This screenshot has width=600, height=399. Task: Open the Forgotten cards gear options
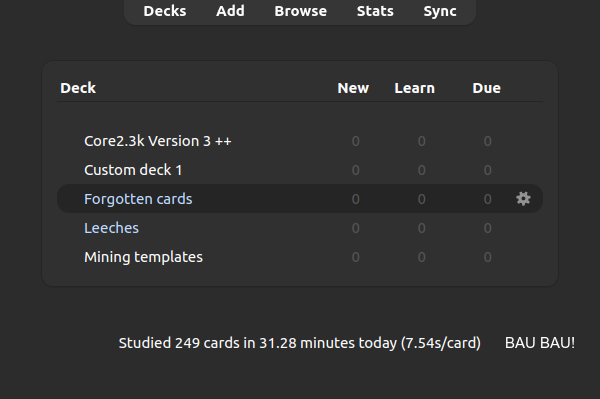point(523,199)
